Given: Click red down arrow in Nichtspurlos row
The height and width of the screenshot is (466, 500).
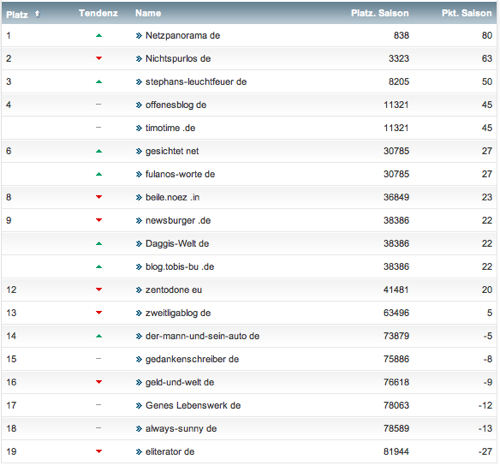Looking at the screenshot, I should [x=99, y=58].
